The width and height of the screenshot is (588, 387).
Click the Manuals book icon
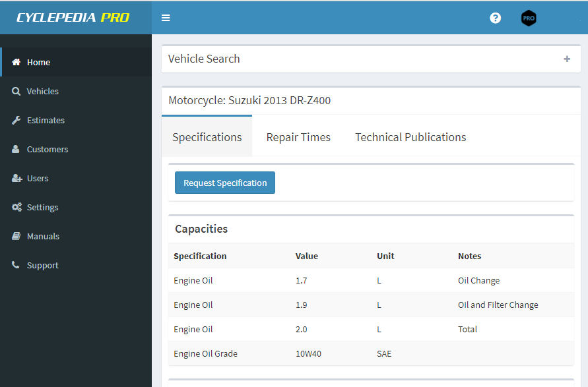tap(16, 236)
